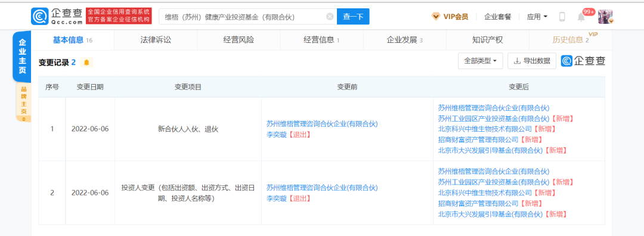This screenshot has width=644, height=236.
Task: Open 苏州维梧管理咨询合伙企业 in row 1 变更后
Action: (x=493, y=108)
